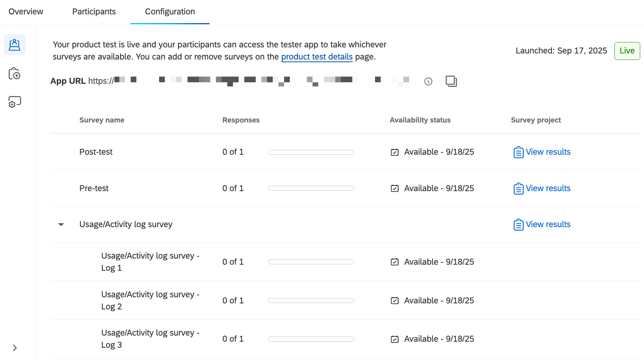Collapse the Usage/Activity log survey group
644x361 pixels.
(61, 224)
